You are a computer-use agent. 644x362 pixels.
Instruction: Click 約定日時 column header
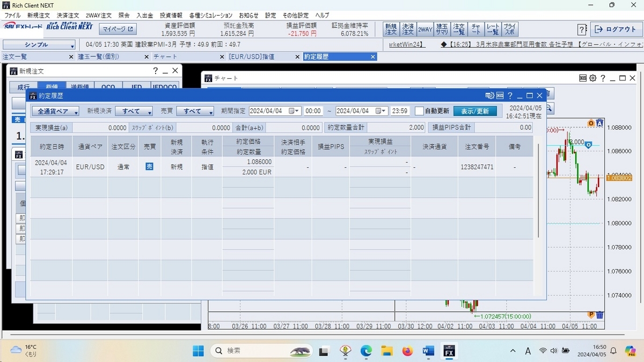51,146
